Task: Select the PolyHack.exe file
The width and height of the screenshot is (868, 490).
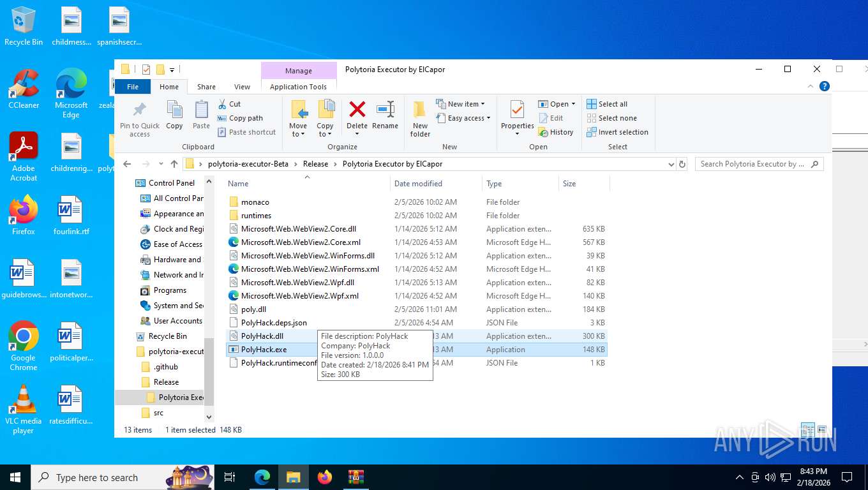Action: pos(417,350)
